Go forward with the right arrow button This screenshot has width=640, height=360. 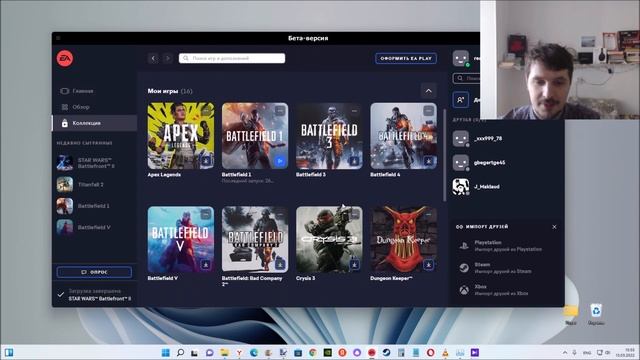pos(167,58)
